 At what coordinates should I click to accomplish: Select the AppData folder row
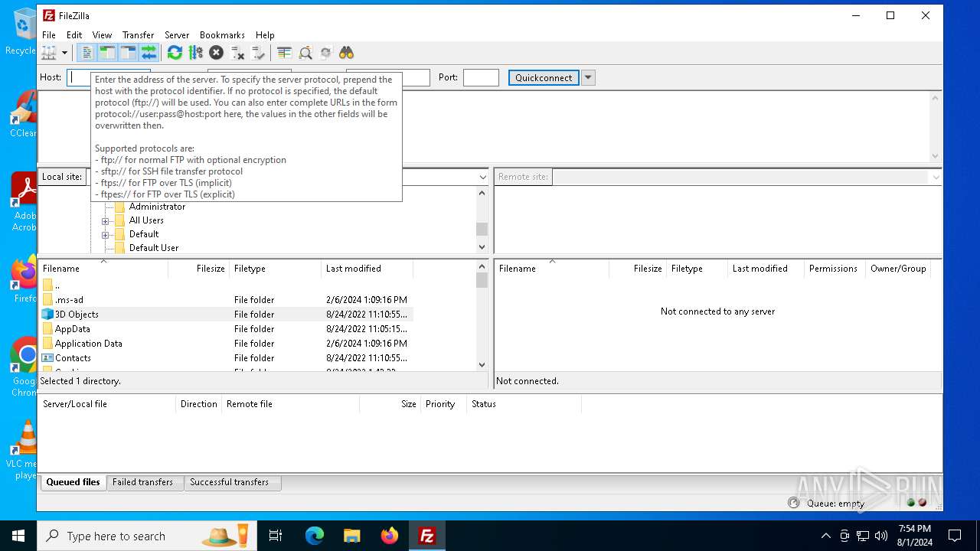coord(226,329)
